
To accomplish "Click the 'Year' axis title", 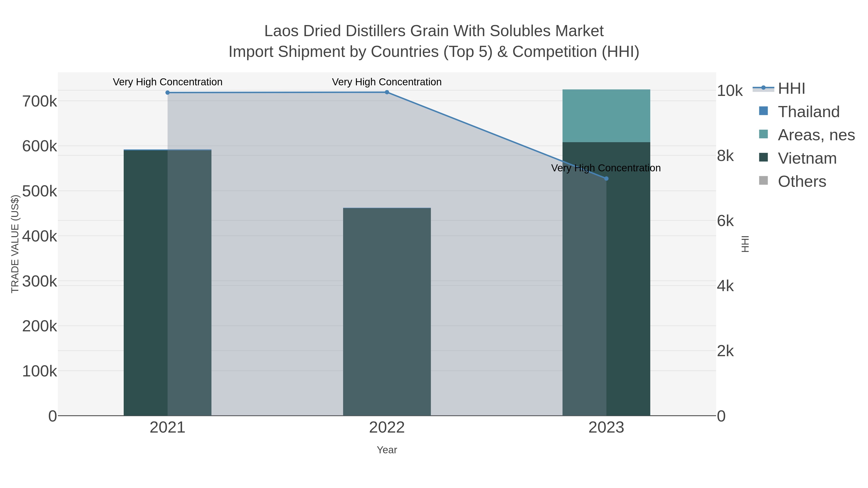I will 387,450.
